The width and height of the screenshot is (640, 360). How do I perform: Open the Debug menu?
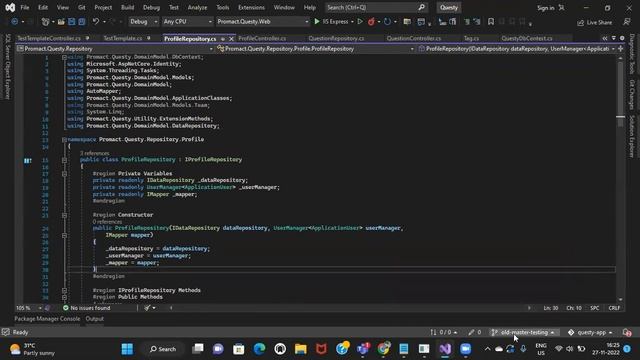(x=151, y=7)
